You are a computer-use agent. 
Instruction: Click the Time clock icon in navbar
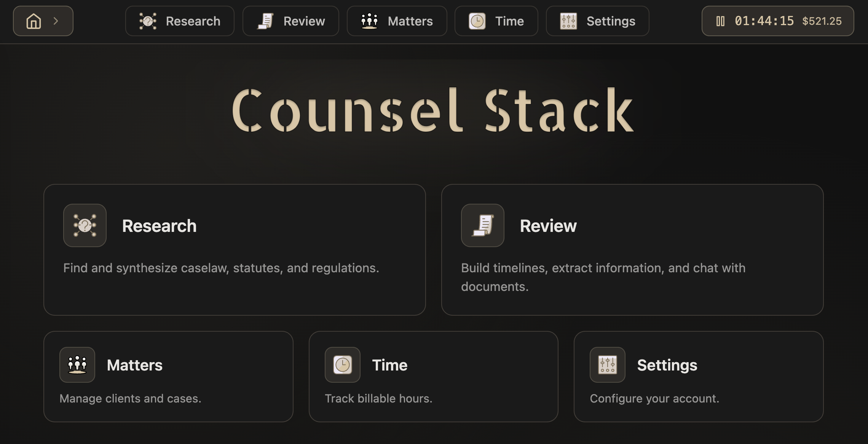click(x=477, y=21)
